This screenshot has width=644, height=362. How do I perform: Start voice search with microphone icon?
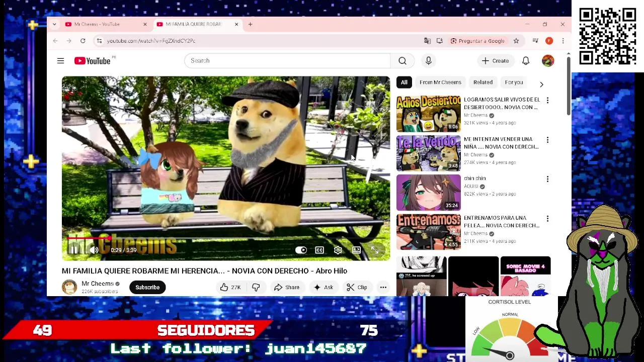[x=429, y=61]
